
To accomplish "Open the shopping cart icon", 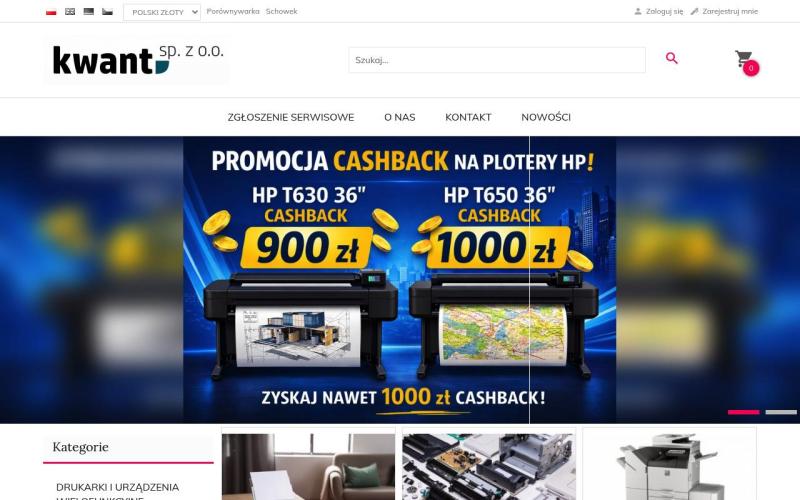I will [745, 61].
